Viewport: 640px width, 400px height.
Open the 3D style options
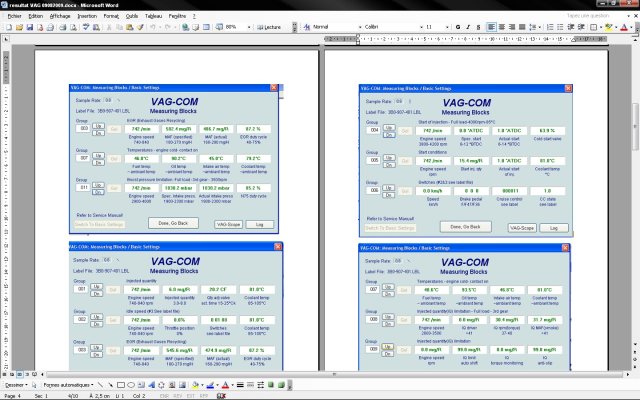tap(281, 385)
